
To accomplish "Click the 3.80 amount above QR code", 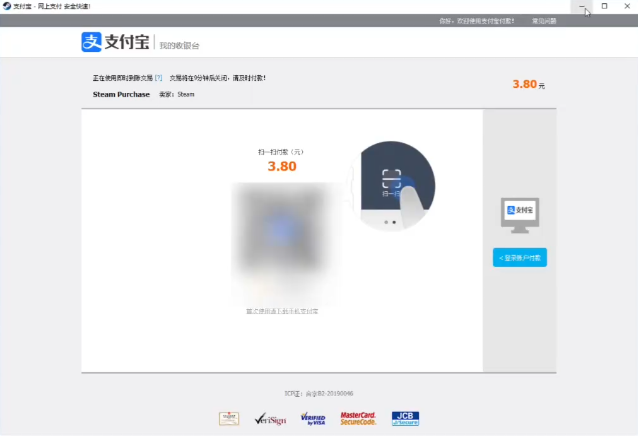I will tap(282, 166).
